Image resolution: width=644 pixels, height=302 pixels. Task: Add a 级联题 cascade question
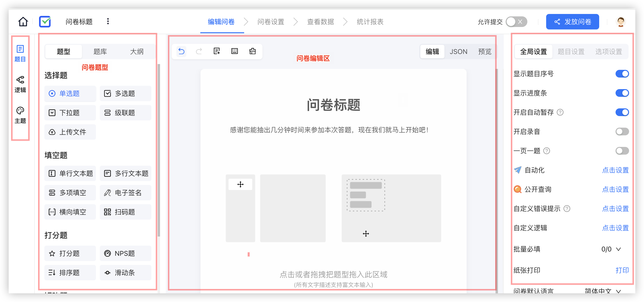pyautogui.click(x=126, y=113)
